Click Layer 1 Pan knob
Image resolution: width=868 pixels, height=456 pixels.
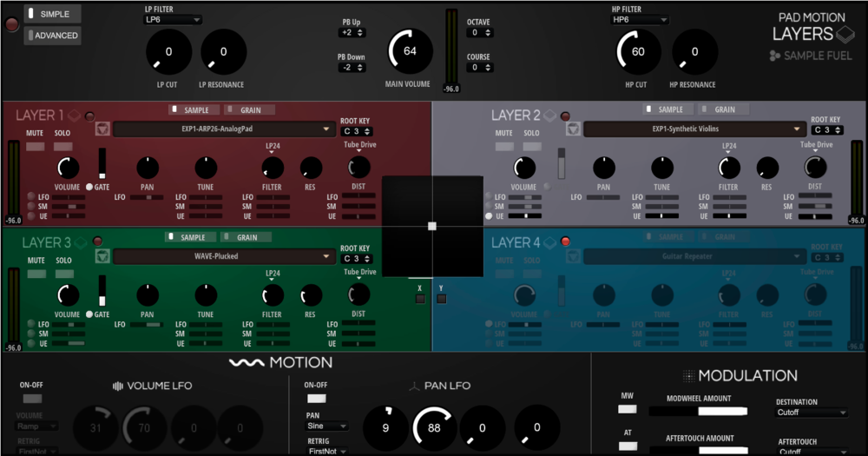[x=148, y=168]
